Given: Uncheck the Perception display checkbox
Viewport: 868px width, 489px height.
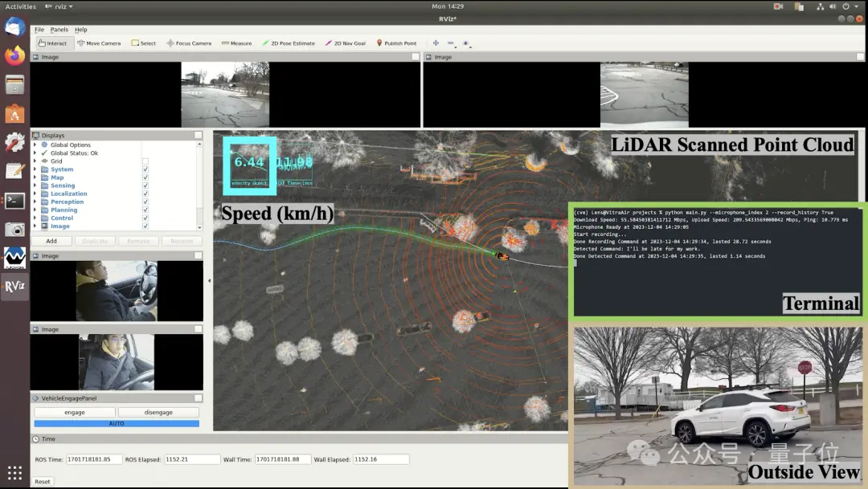Looking at the screenshot, I should click(x=145, y=202).
